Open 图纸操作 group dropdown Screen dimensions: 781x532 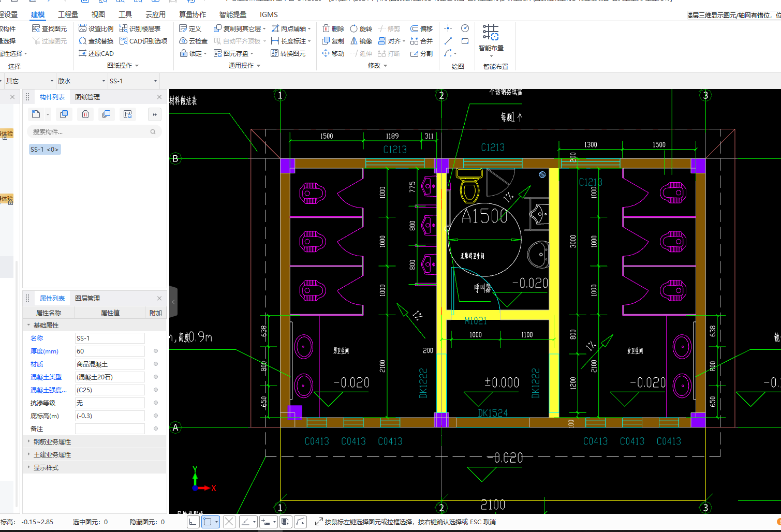tap(137, 66)
